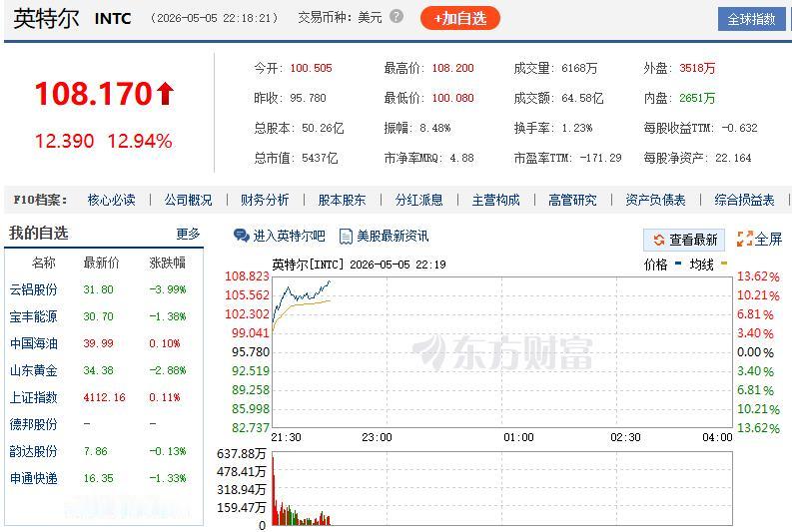Open 申通快递 in watchlist
Viewport: 792px width, 532px height.
[33, 478]
